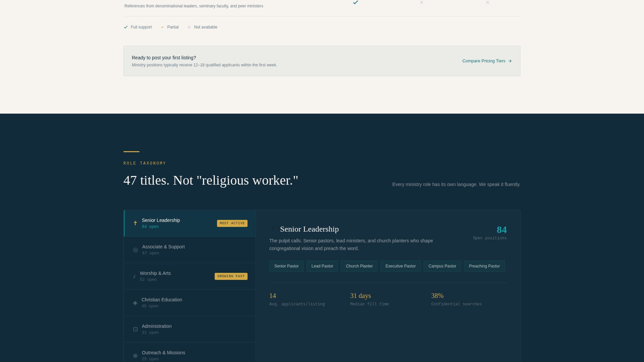
Task: Click the target icon beside Associate & Support
Action: (x=136, y=250)
